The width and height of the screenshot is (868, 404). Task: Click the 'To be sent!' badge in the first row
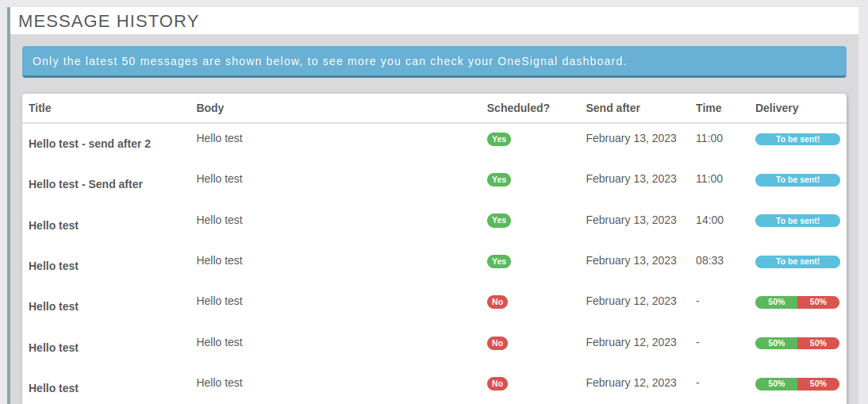797,139
